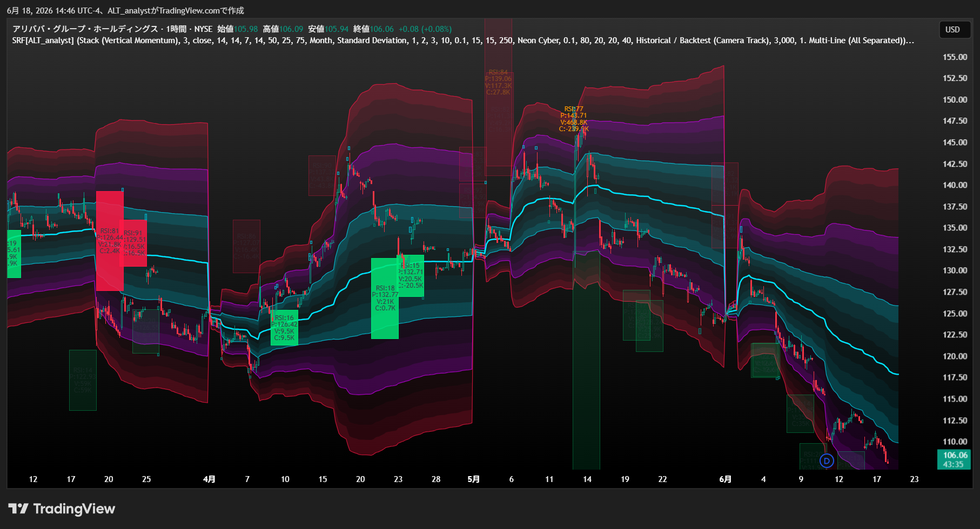Click the 高値 106.09 high value
This screenshot has height=529, width=980.
[x=283, y=29]
